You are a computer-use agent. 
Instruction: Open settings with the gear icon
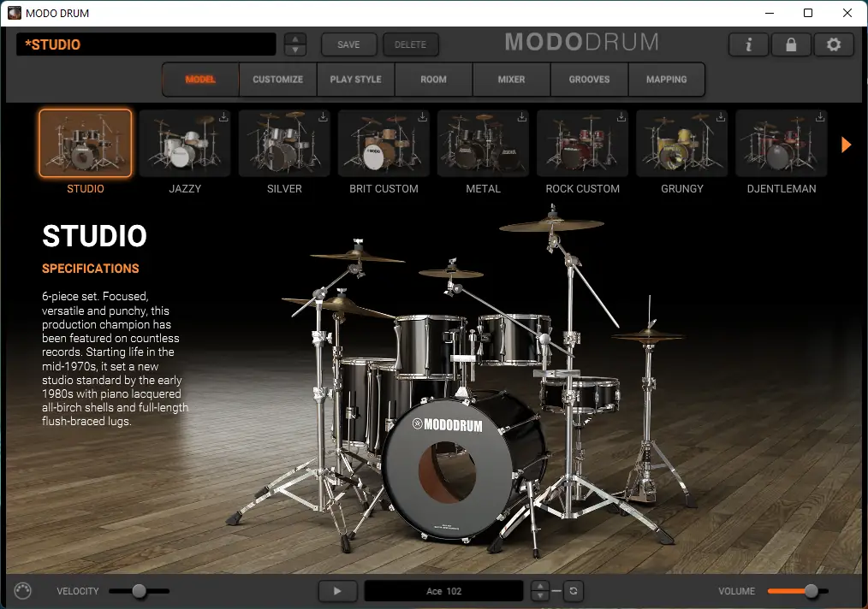point(834,44)
